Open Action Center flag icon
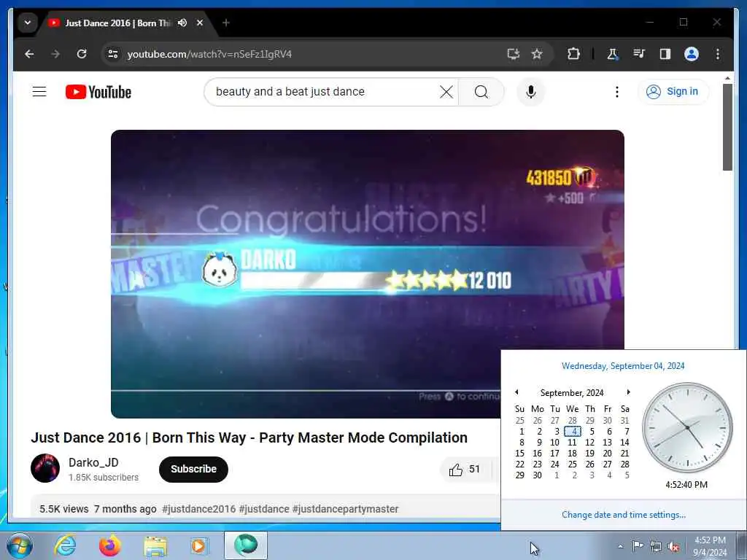The height and width of the screenshot is (560, 747). click(638, 545)
